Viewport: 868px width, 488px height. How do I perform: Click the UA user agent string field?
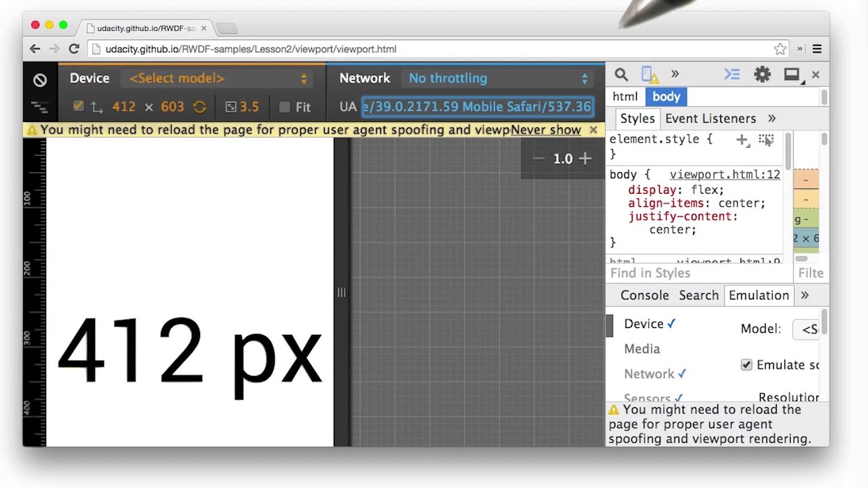pos(477,107)
